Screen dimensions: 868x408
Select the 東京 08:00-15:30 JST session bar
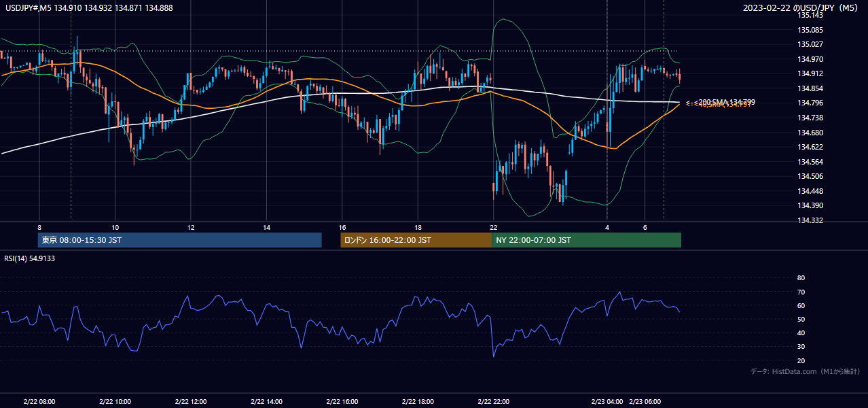180,240
